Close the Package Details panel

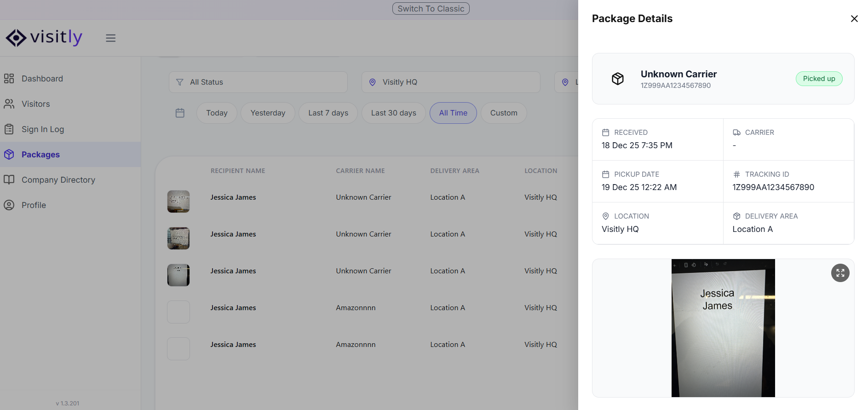click(x=854, y=19)
